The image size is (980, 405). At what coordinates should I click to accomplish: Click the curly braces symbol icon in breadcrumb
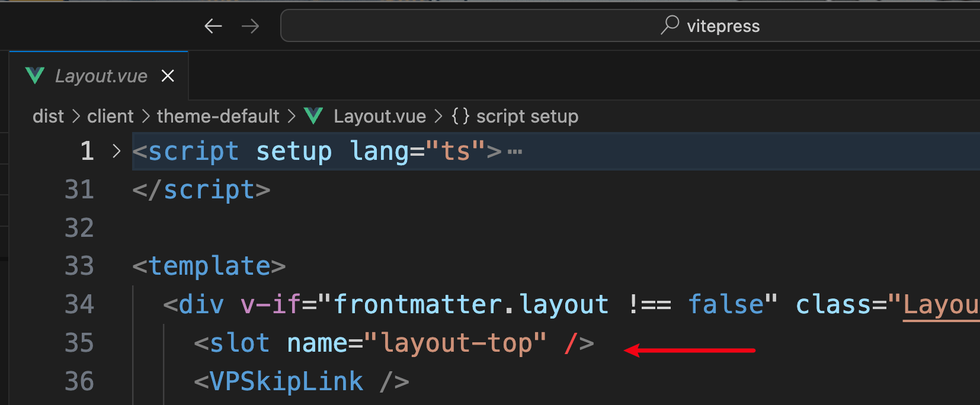460,116
